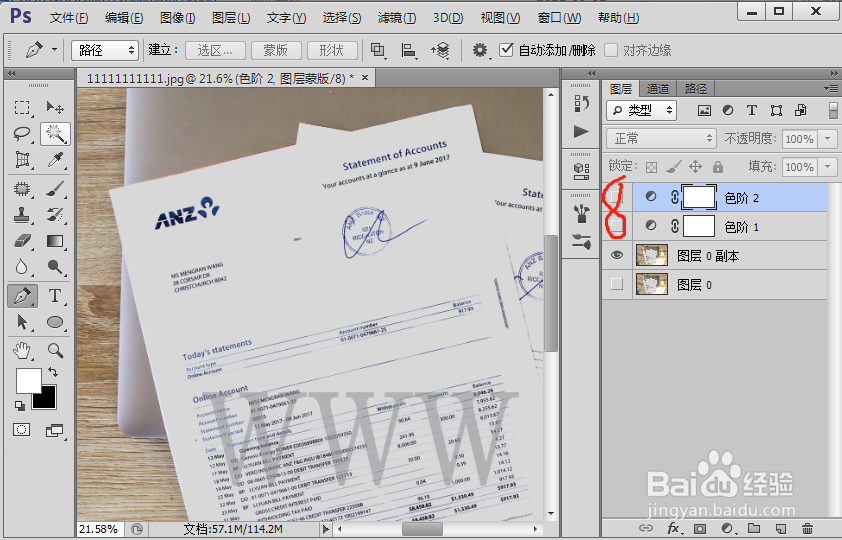Select the Pen tool in toolbox
The image size is (842, 540).
tap(22, 296)
